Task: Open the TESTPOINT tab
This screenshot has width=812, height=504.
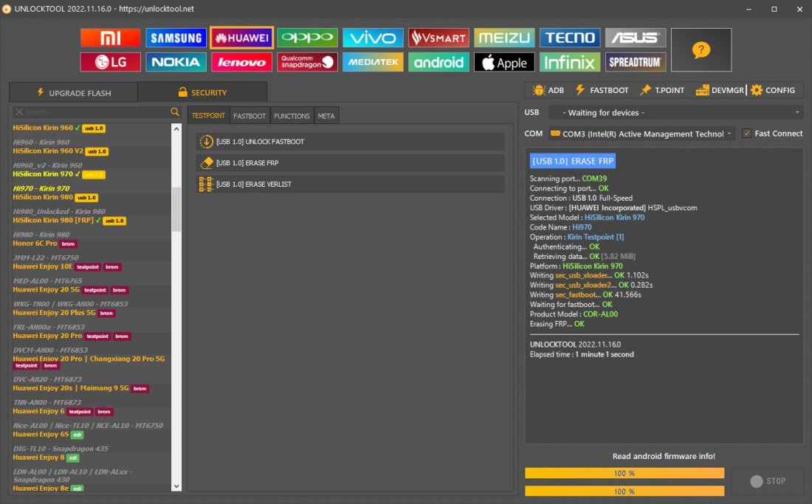Action: pyautogui.click(x=208, y=116)
